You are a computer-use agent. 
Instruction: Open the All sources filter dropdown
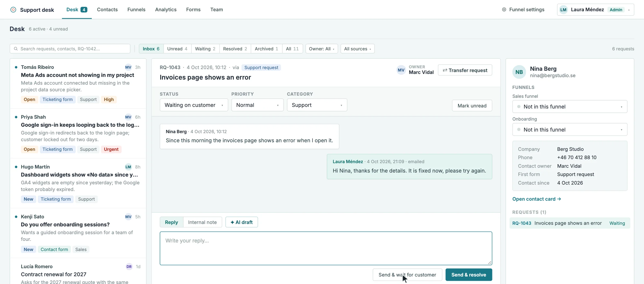[x=357, y=49]
